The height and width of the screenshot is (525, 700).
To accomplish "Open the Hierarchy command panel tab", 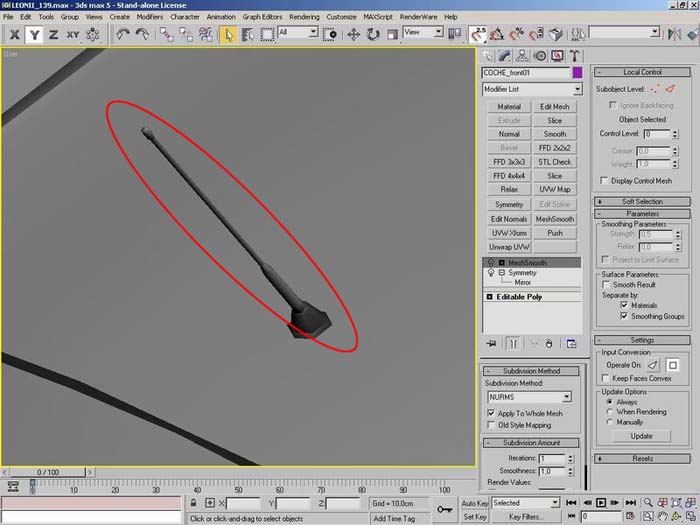I will (x=523, y=56).
